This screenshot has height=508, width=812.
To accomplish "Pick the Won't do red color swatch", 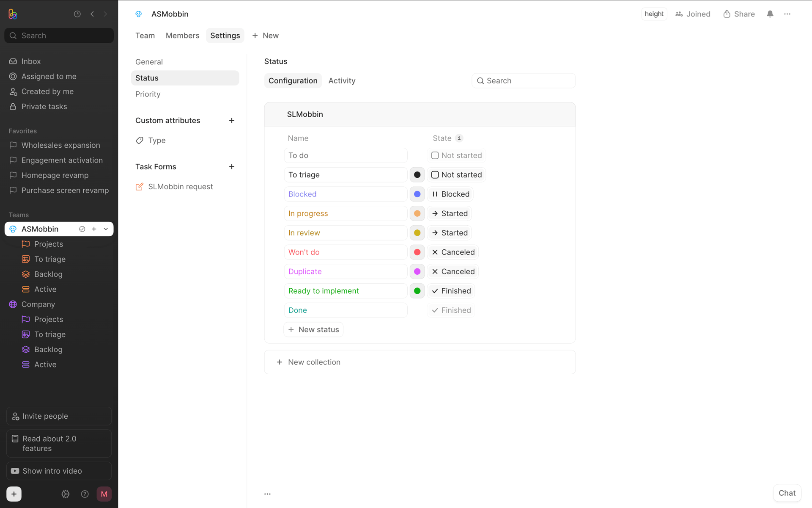I will [417, 252].
